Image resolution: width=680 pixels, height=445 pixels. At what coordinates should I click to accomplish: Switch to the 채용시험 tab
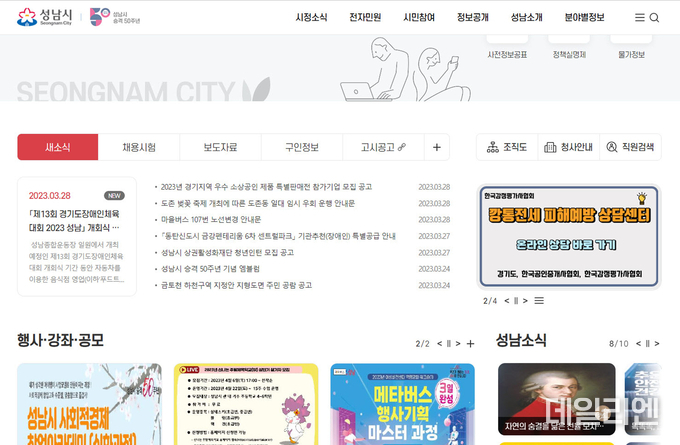click(x=139, y=147)
